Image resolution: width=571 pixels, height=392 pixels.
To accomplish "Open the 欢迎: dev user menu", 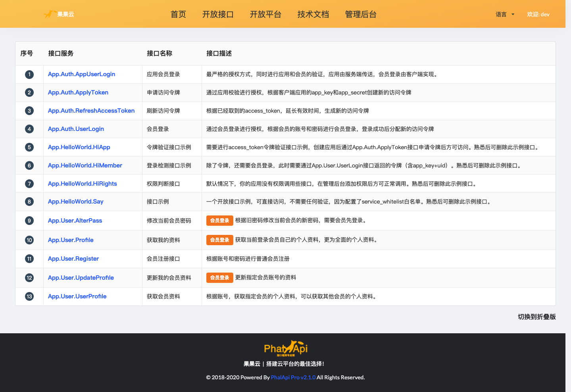I will pyautogui.click(x=538, y=14).
